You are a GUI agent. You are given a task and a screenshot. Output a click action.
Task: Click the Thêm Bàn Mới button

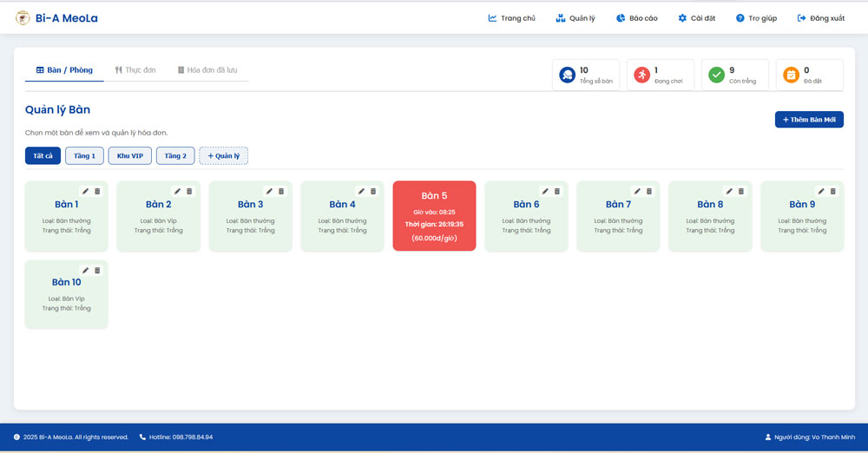[808, 120]
